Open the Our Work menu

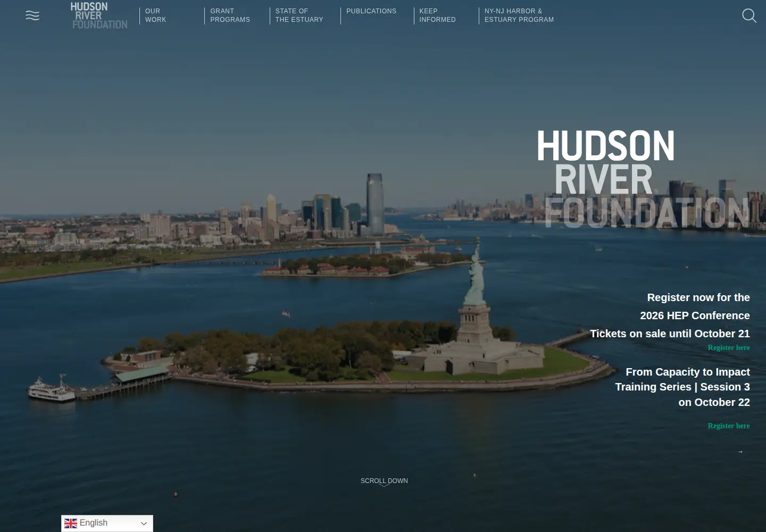pos(156,15)
